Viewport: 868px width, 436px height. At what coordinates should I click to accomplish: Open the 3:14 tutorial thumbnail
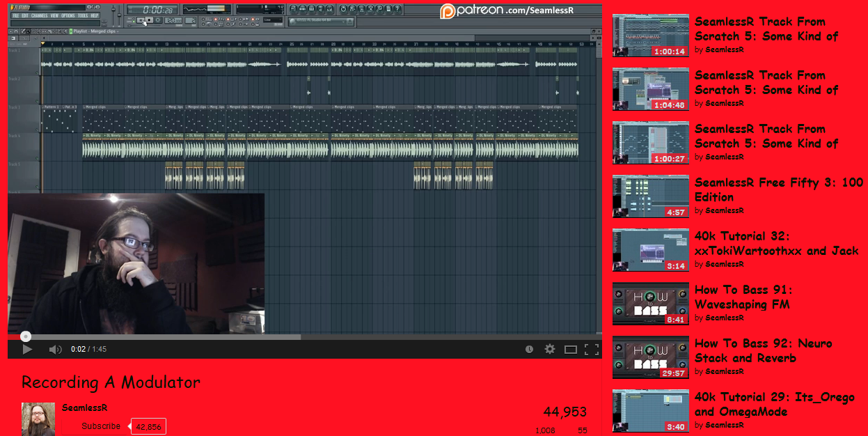coord(650,250)
